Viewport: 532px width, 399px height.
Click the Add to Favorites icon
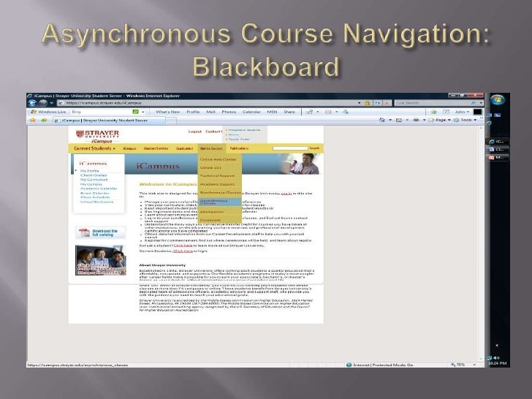[44, 120]
